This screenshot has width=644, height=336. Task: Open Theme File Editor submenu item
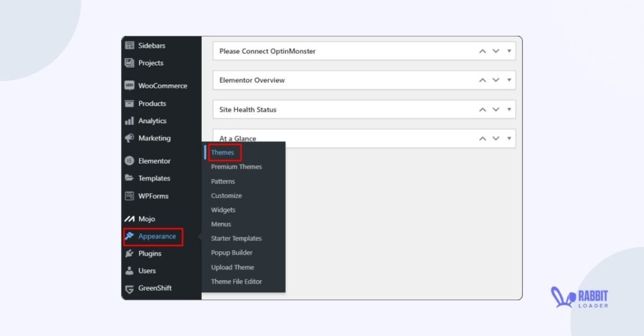[236, 281]
